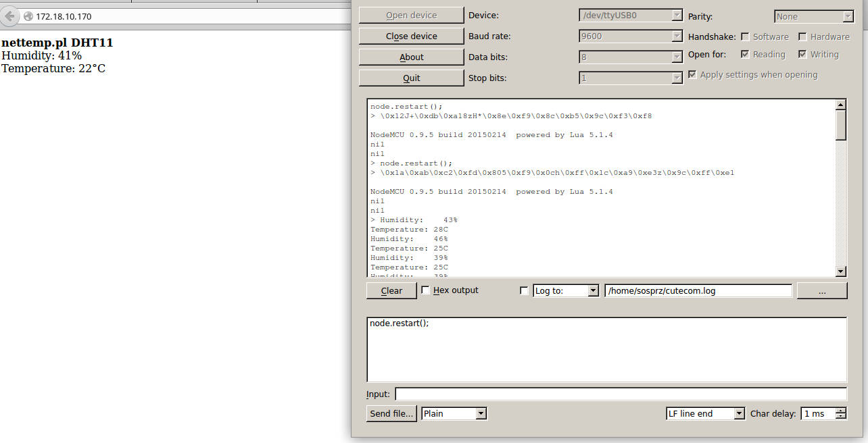Click output scrollbar up arrow
868x443 pixels.
pos(841,105)
